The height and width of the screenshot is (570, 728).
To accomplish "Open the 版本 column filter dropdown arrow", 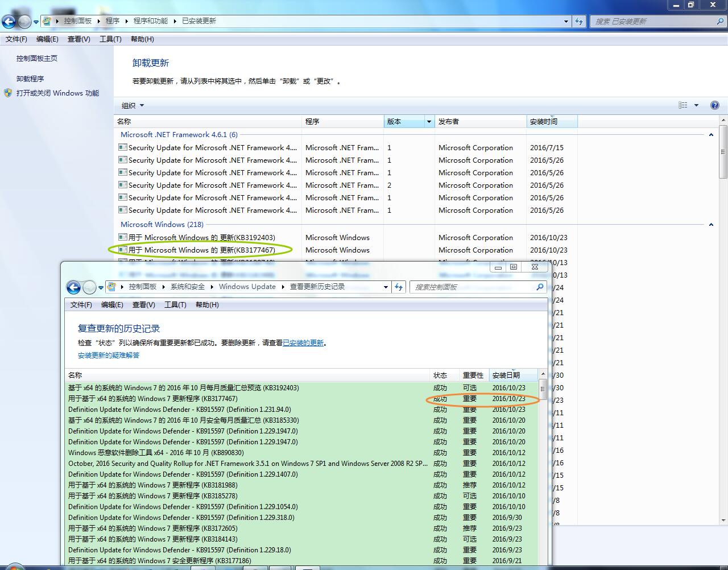I will pos(429,122).
